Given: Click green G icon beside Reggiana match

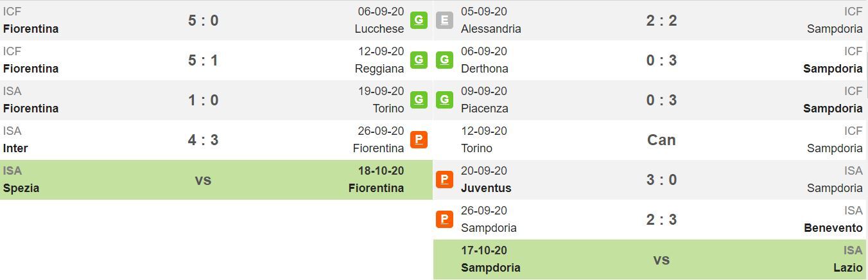Looking at the screenshot, I should [x=419, y=60].
